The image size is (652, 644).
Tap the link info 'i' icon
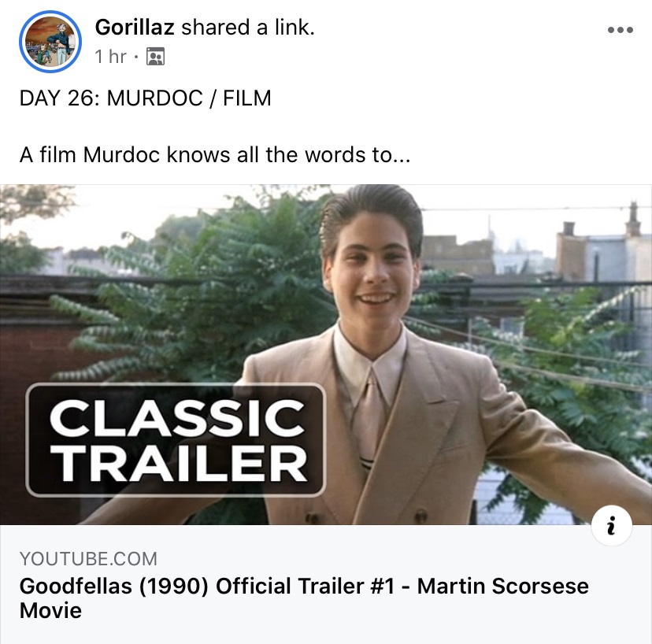point(611,525)
